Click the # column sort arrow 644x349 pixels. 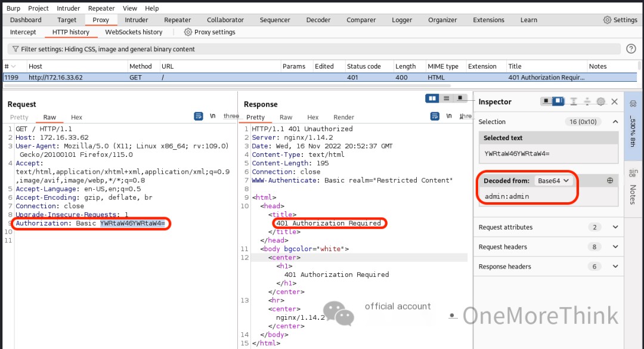click(14, 66)
